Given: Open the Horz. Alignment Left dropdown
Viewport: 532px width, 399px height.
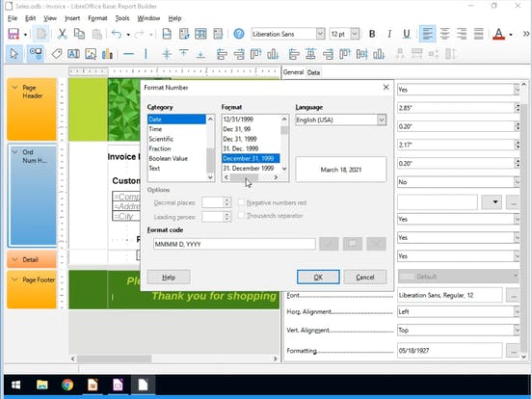Looking at the screenshot, I should click(x=517, y=311).
